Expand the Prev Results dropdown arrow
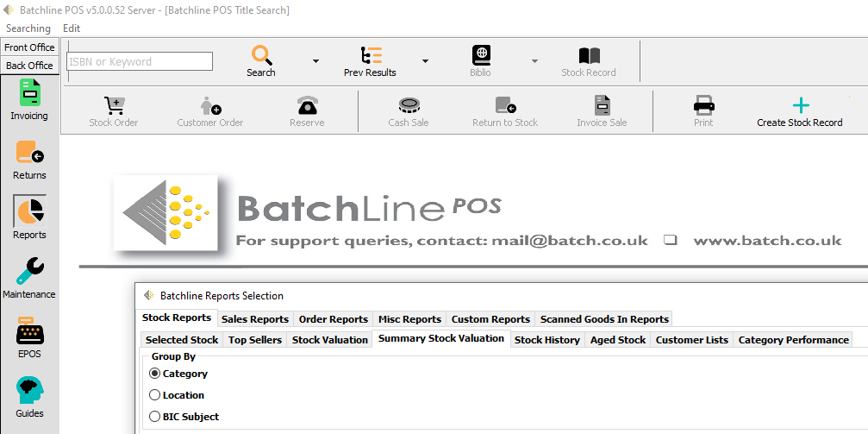This screenshot has width=868, height=434. point(425,61)
